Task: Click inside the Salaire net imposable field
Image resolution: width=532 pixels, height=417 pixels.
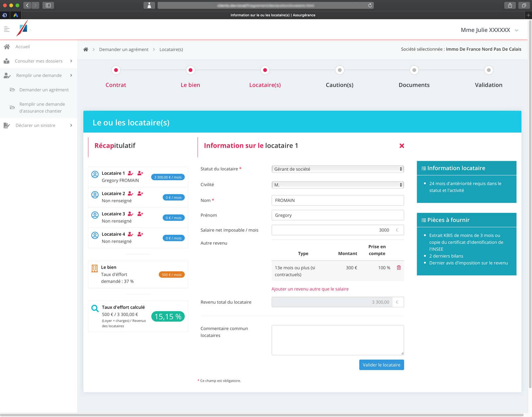Action: click(332, 230)
